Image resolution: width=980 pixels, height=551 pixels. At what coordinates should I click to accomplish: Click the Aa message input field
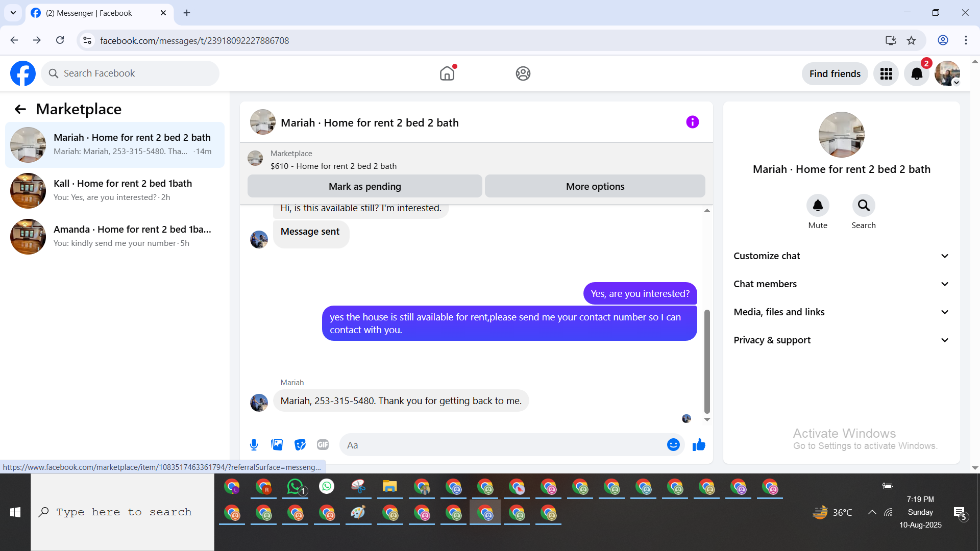point(503,445)
